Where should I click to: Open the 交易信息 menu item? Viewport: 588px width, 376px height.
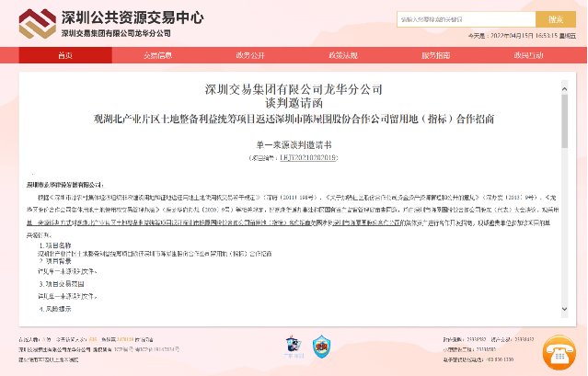[x=157, y=56]
